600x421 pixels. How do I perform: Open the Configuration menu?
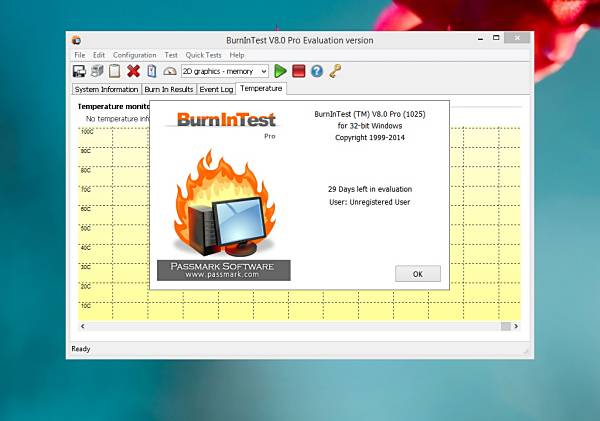coord(134,55)
